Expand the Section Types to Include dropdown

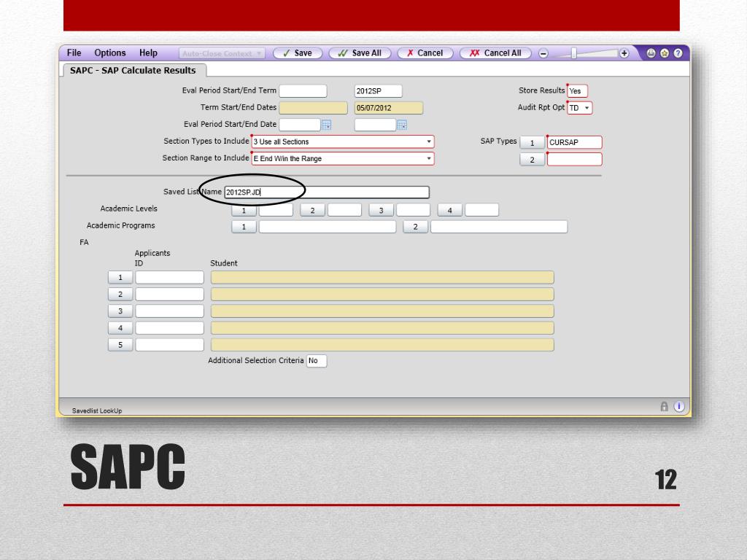429,142
